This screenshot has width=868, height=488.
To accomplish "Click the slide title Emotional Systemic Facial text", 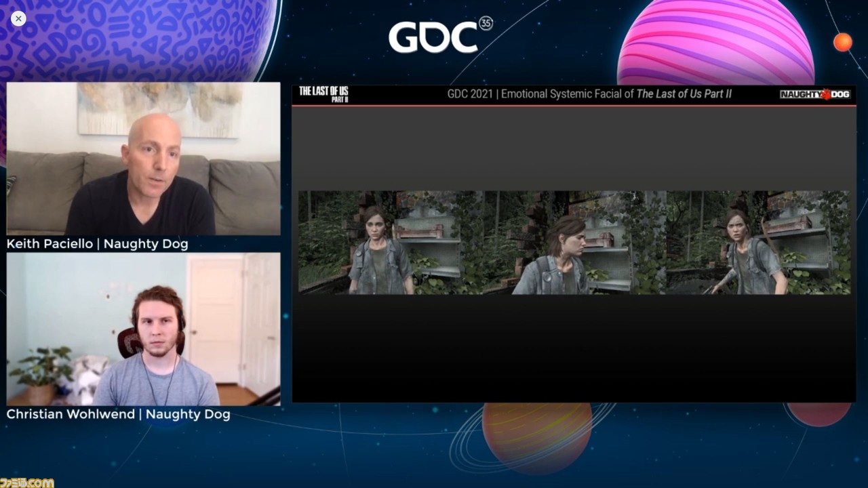I will 589,94.
